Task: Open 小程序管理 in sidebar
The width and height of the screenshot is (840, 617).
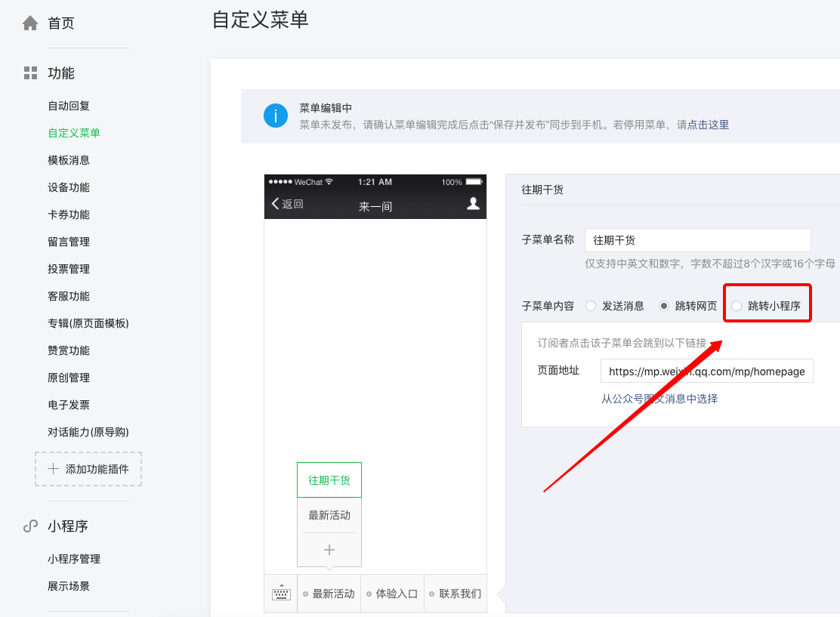Action: coord(74,559)
